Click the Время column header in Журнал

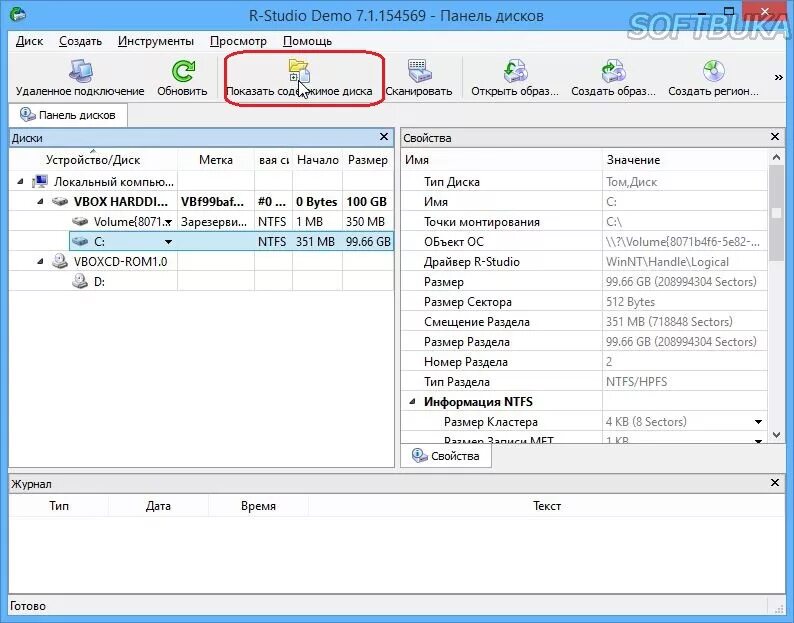click(258, 506)
